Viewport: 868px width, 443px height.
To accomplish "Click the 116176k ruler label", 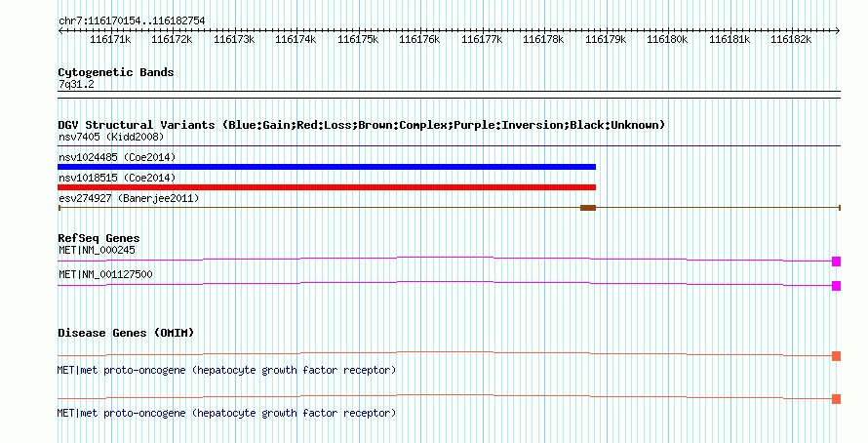I will point(419,39).
